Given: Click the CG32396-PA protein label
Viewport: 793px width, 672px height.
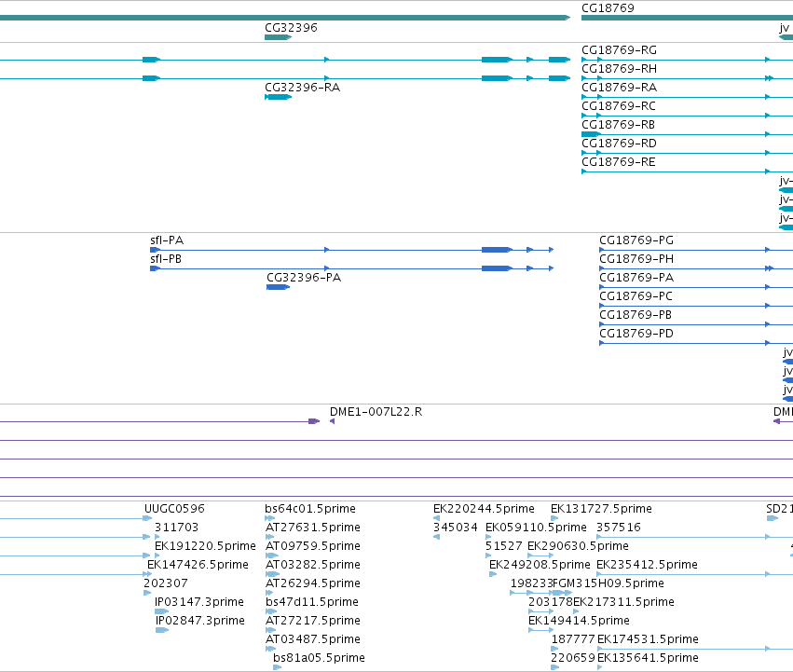Looking at the screenshot, I should click(x=304, y=278).
